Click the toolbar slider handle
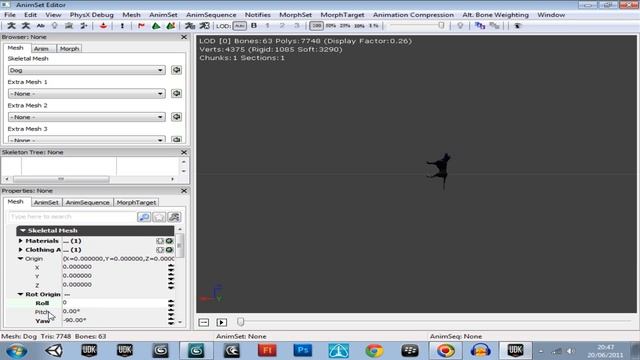Image resolution: width=640 pixels, height=360 pixels. pyautogui.click(x=441, y=26)
